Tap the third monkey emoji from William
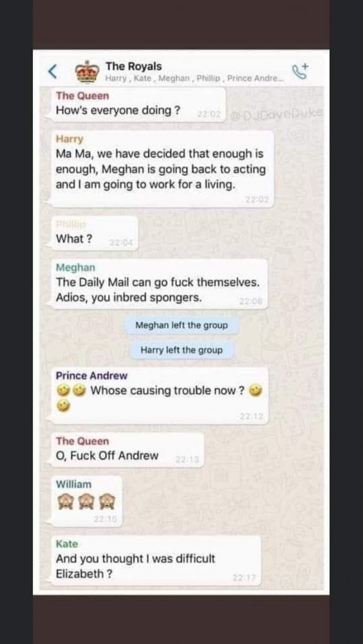 pos(108,501)
